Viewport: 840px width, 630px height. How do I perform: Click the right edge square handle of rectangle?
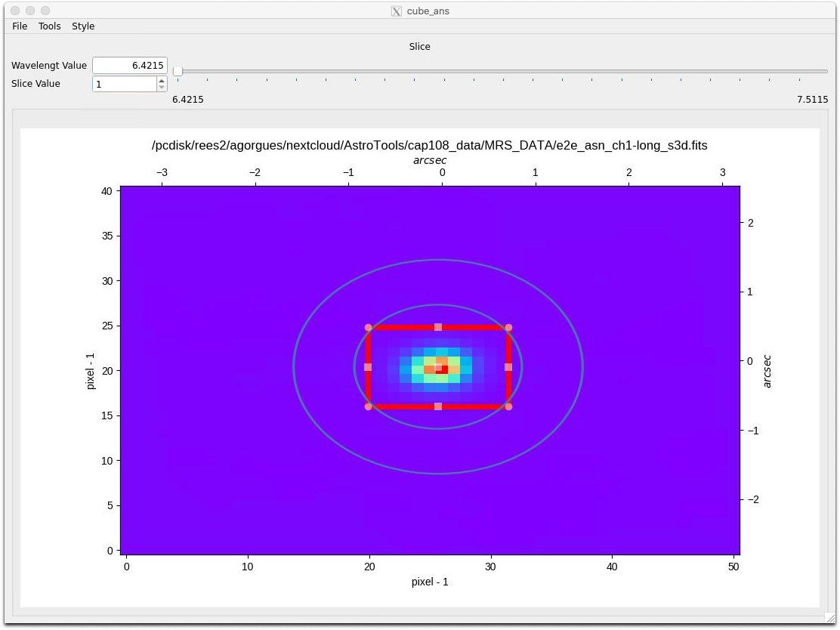coord(508,367)
